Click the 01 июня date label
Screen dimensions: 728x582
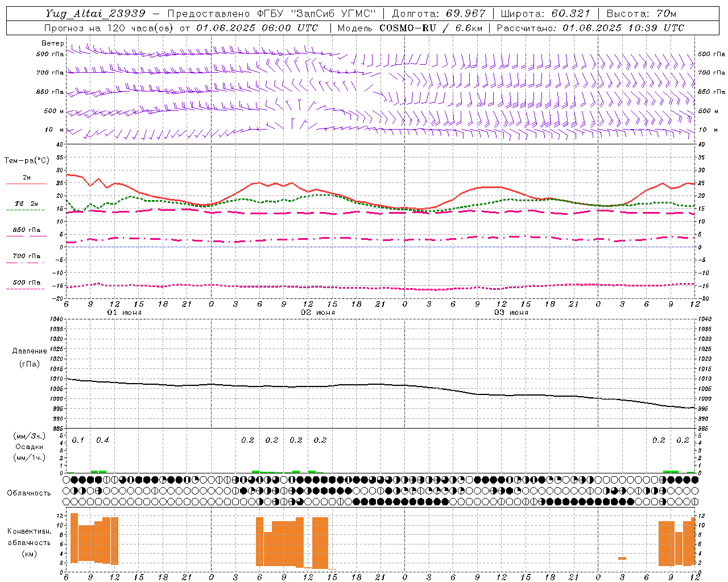tap(125, 313)
